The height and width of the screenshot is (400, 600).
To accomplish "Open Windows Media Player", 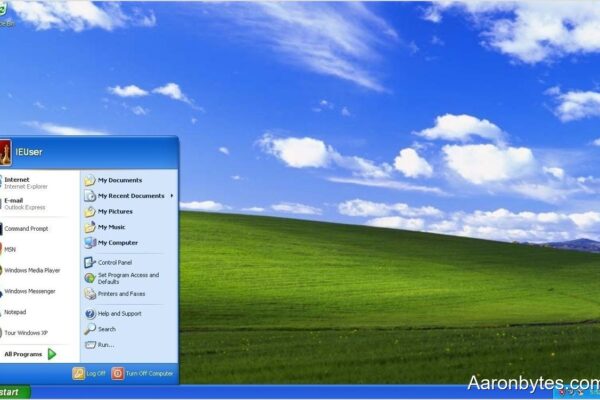I will 31,270.
